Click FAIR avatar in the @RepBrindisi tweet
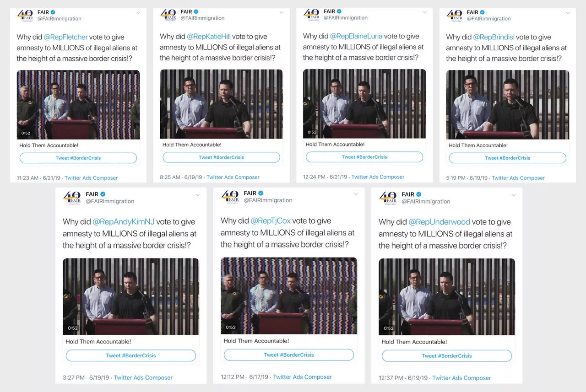The width and height of the screenshot is (586, 392). click(x=455, y=16)
